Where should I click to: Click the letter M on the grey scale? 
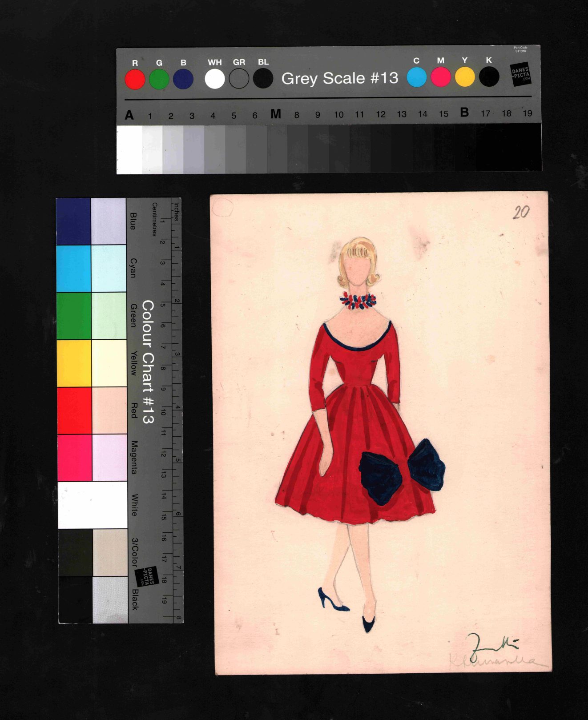click(x=276, y=114)
